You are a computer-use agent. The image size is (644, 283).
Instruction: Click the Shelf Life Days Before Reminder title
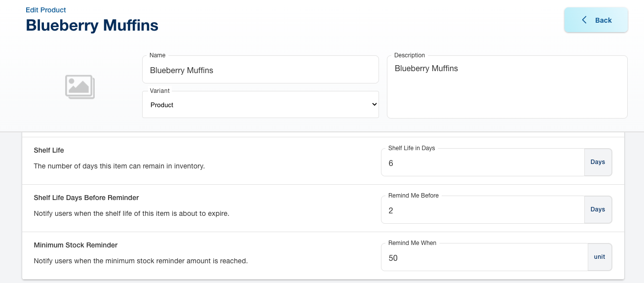(86, 198)
